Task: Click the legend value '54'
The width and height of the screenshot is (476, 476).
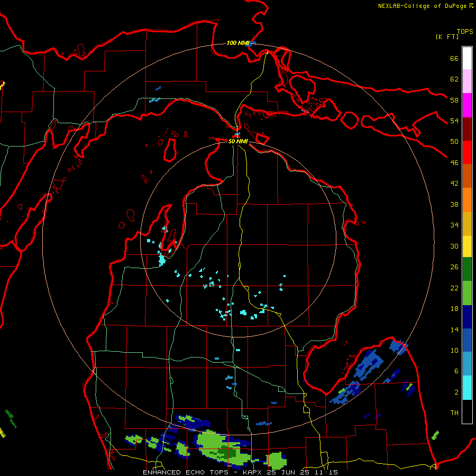Action: [x=454, y=121]
